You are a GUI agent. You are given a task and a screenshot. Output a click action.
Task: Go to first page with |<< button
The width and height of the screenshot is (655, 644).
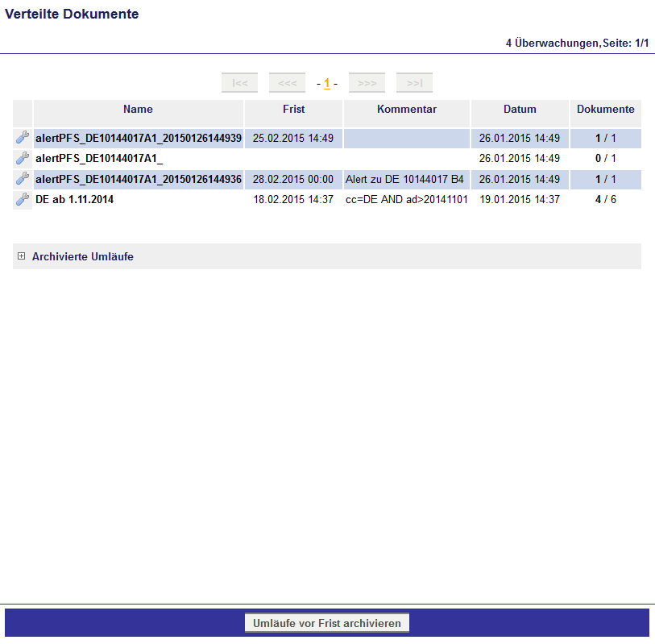[x=239, y=83]
